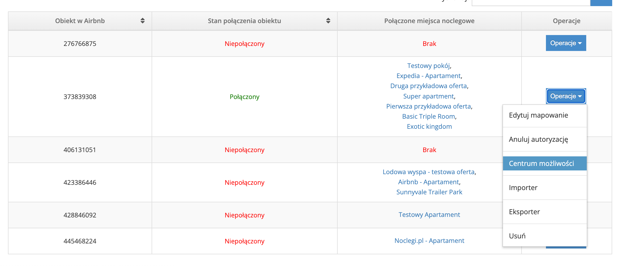Open "Lodowa wyspa - testowa oferta" link
644x266 pixels.
coord(429,172)
